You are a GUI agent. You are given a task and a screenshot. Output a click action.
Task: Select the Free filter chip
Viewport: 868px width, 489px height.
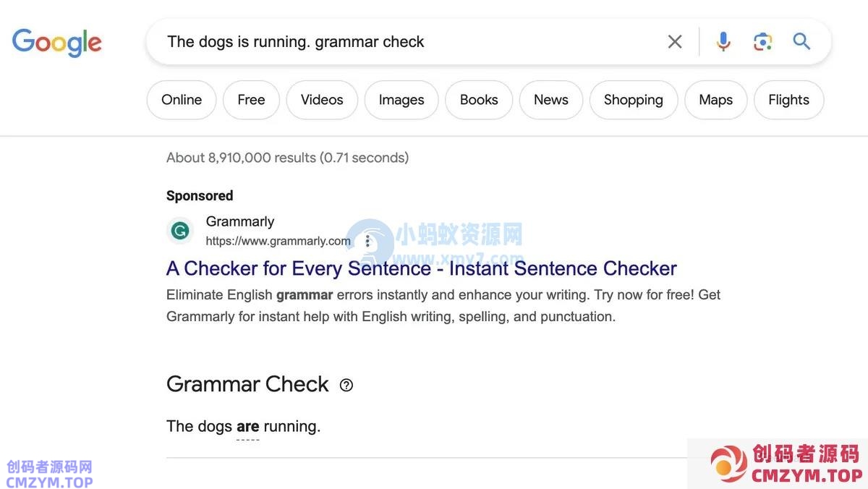click(x=251, y=100)
